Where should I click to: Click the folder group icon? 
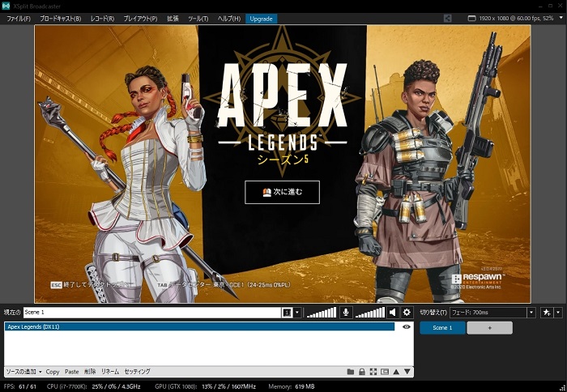351,372
